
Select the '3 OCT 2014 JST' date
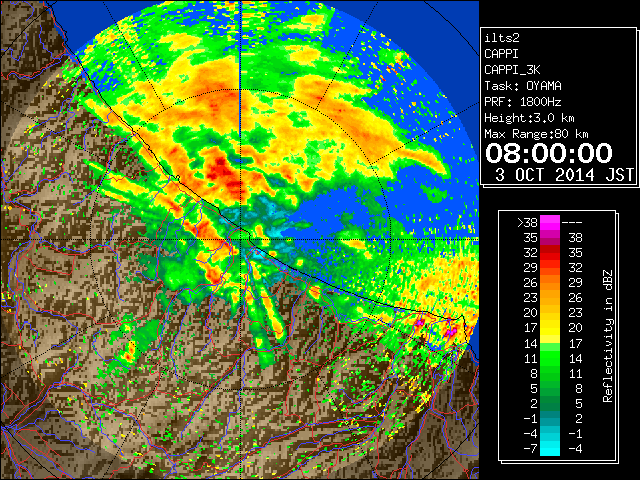(564, 175)
